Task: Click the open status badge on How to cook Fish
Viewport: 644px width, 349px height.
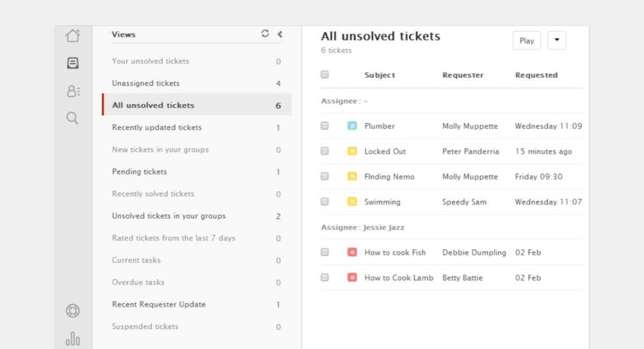Action: [352, 252]
